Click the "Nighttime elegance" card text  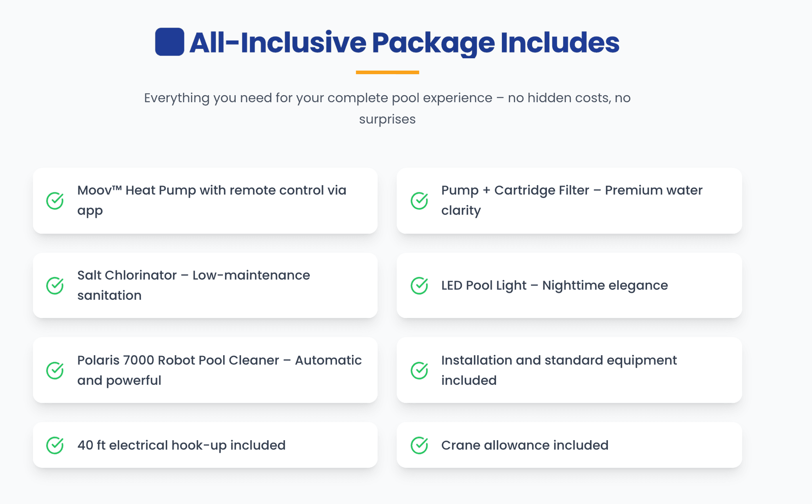554,286
